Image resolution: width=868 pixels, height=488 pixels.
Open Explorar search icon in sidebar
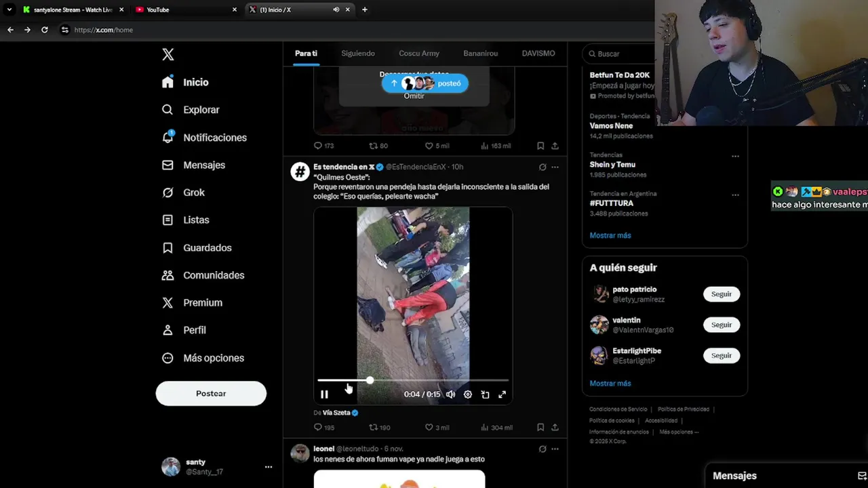(x=167, y=110)
